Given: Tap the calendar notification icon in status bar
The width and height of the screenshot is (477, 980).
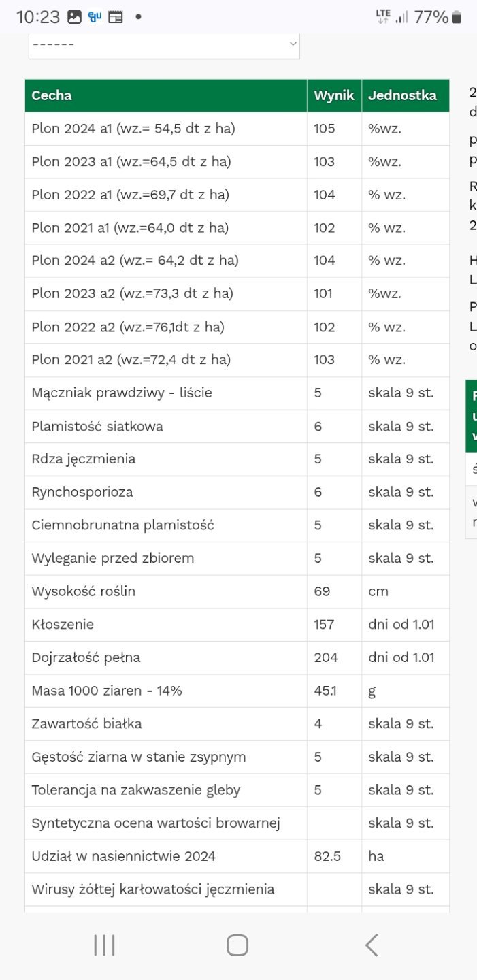Looking at the screenshot, I should point(116,17).
